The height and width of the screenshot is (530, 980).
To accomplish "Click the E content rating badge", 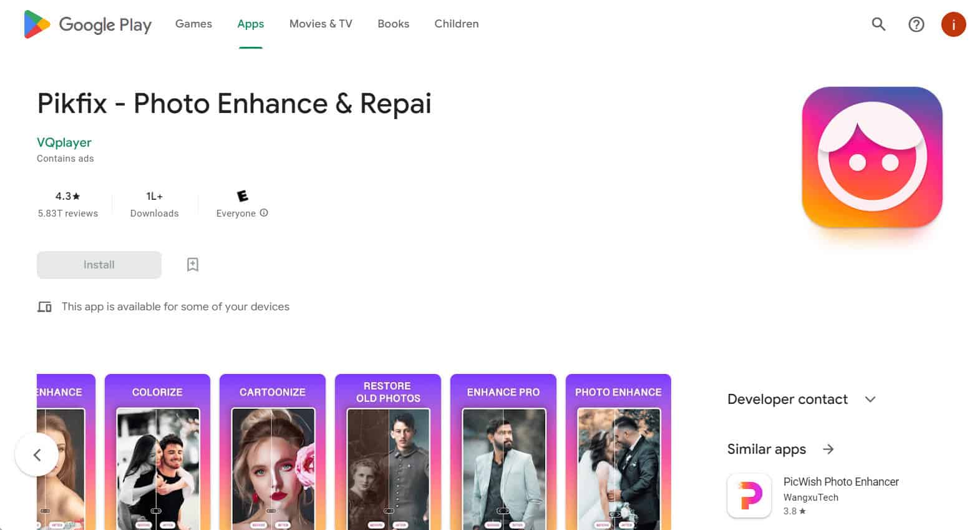I will tap(243, 196).
